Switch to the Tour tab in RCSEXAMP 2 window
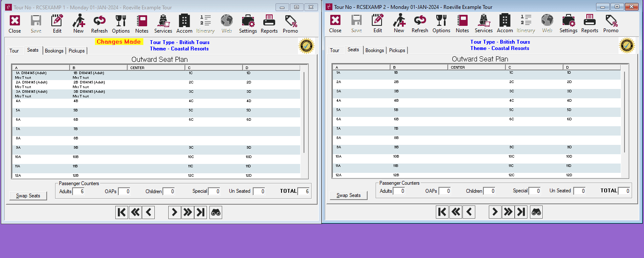The height and width of the screenshot is (258, 644). 335,50
